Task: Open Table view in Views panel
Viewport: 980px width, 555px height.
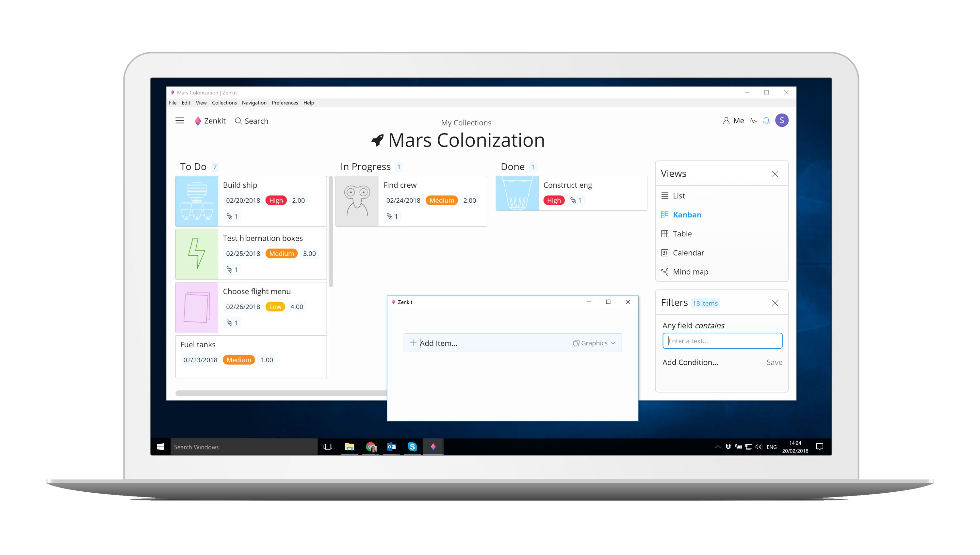Action: (x=682, y=233)
